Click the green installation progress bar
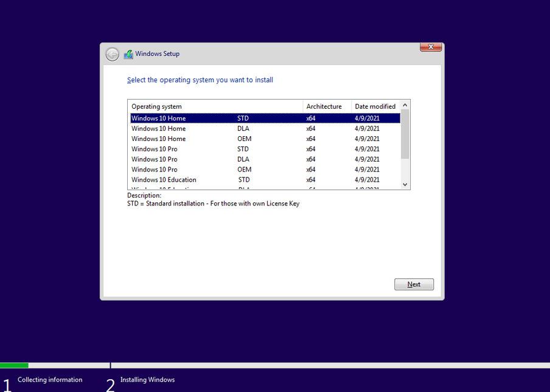Screen dimensions: 550x392 (15, 365)
